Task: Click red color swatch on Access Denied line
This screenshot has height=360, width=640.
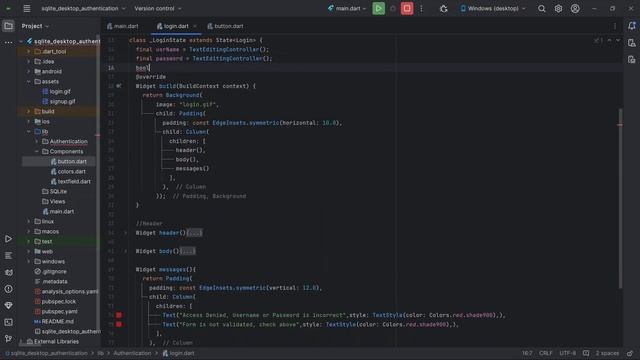Action: (x=119, y=315)
